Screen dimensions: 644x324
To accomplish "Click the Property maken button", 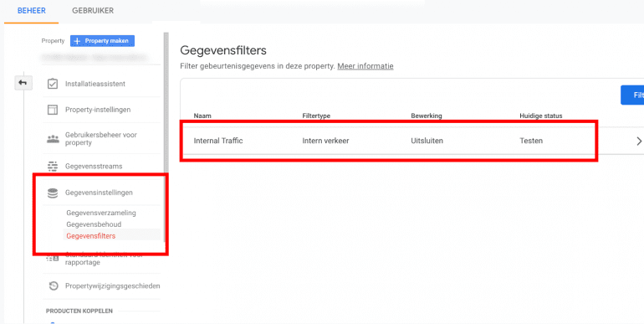I will pyautogui.click(x=102, y=41).
